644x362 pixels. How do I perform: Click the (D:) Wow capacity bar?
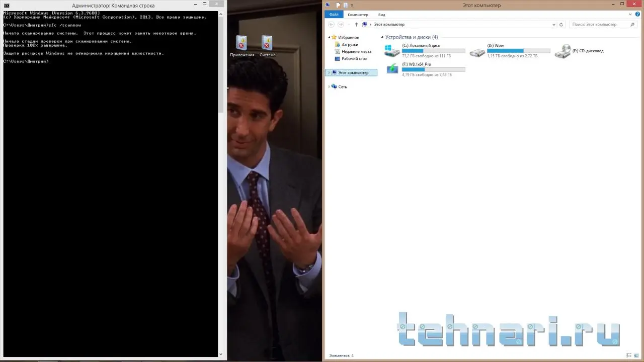(x=519, y=51)
